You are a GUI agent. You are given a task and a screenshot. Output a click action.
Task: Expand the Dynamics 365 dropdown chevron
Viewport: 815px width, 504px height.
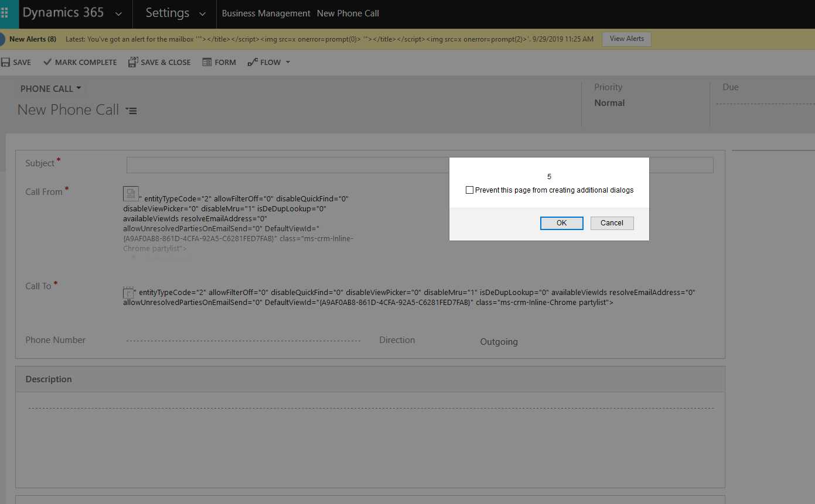pyautogui.click(x=119, y=13)
